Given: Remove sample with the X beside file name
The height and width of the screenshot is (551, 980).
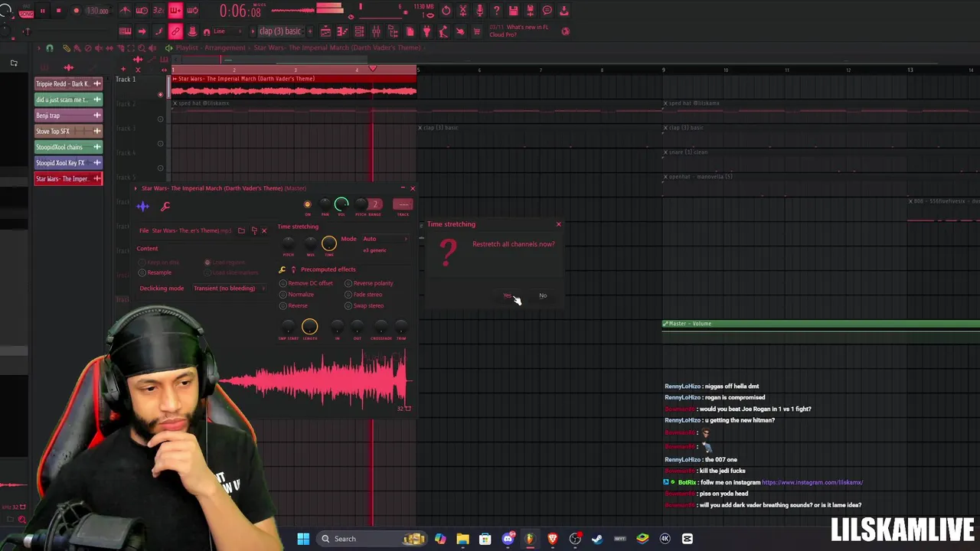Looking at the screenshot, I should 264,230.
